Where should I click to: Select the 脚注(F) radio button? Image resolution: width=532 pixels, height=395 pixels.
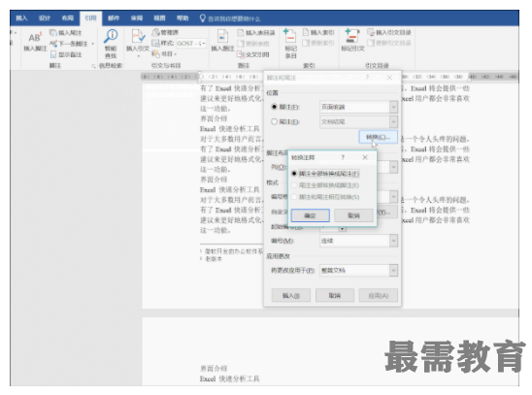pyautogui.click(x=274, y=107)
